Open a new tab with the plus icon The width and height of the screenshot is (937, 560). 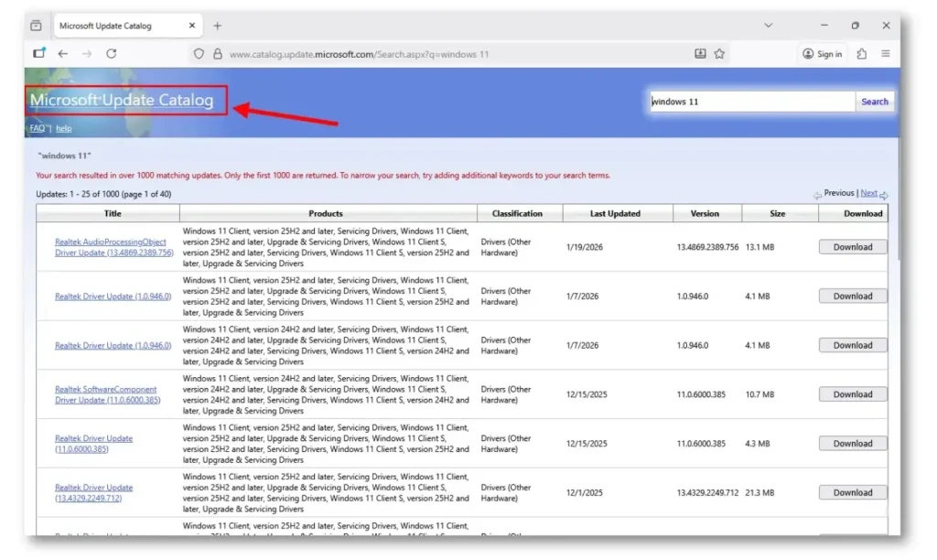218,26
